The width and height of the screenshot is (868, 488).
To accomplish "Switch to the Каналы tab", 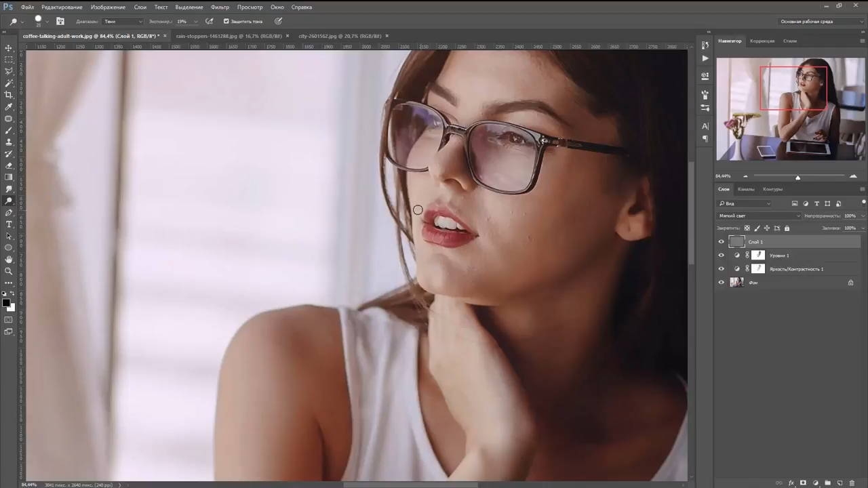I will tap(746, 189).
